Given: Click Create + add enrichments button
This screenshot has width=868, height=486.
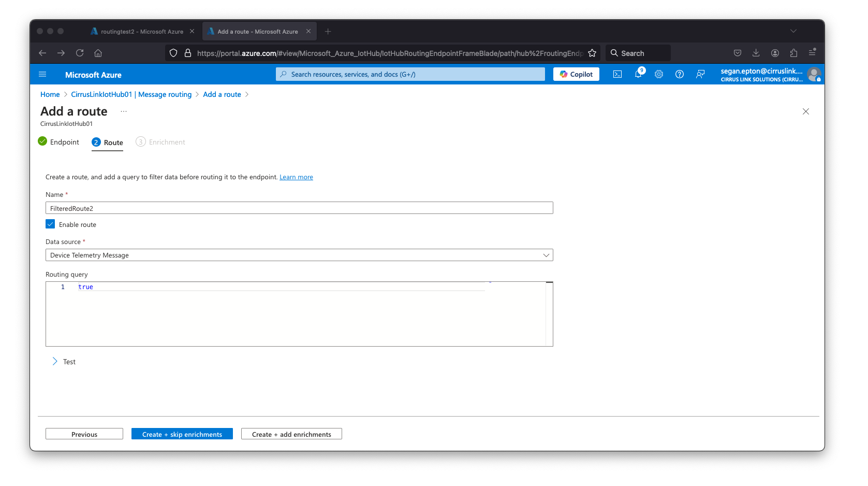Looking at the screenshot, I should [x=291, y=434].
